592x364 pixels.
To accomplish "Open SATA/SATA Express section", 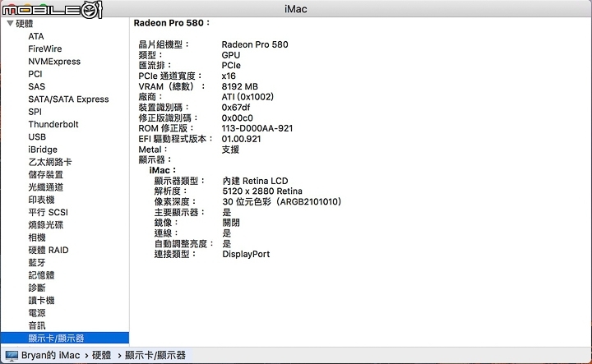I will (x=68, y=99).
